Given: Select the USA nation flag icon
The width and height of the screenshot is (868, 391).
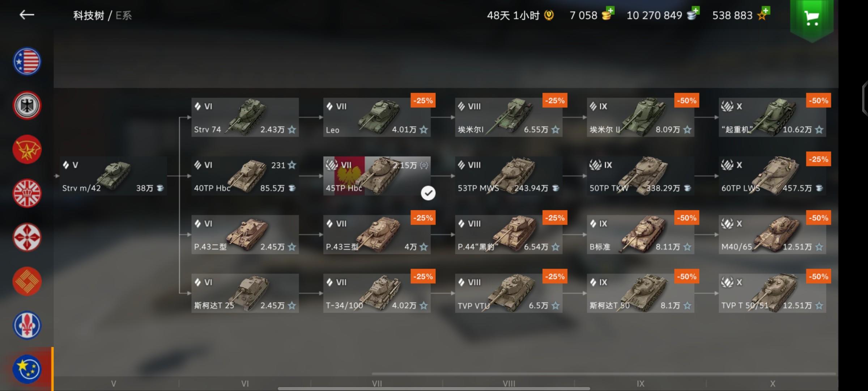Looking at the screenshot, I should [x=27, y=62].
